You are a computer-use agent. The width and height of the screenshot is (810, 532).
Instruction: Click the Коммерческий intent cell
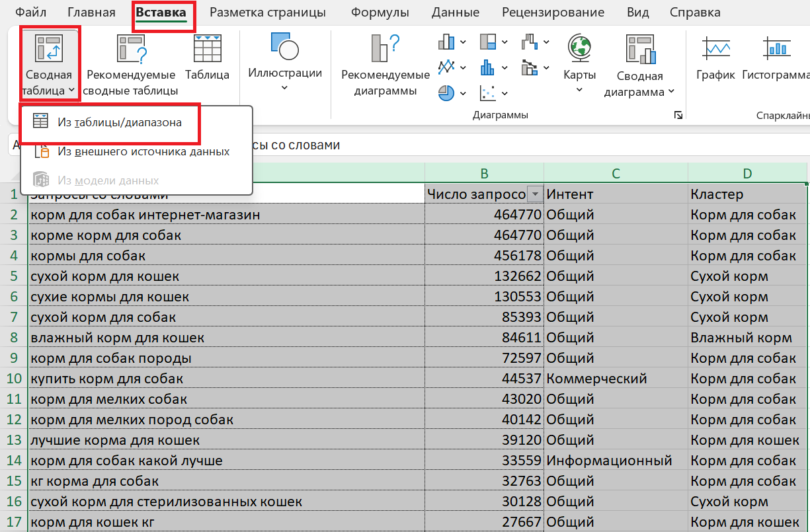[616, 379]
